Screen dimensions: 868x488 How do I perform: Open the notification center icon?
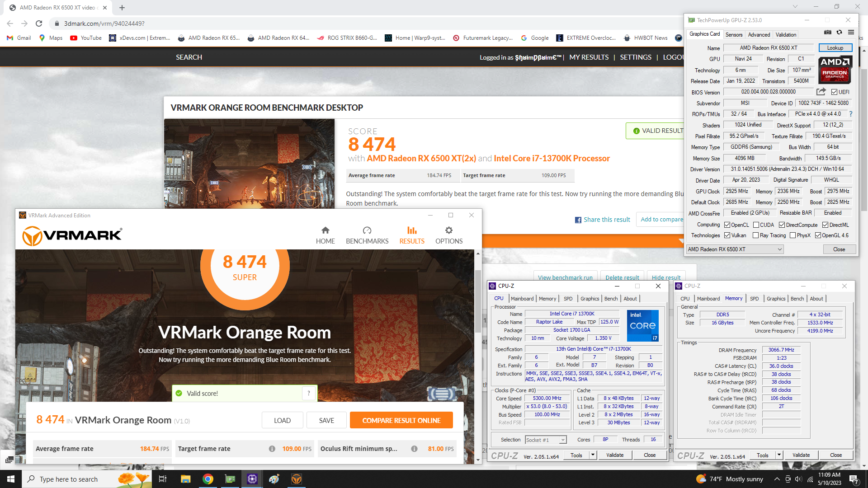(854, 479)
